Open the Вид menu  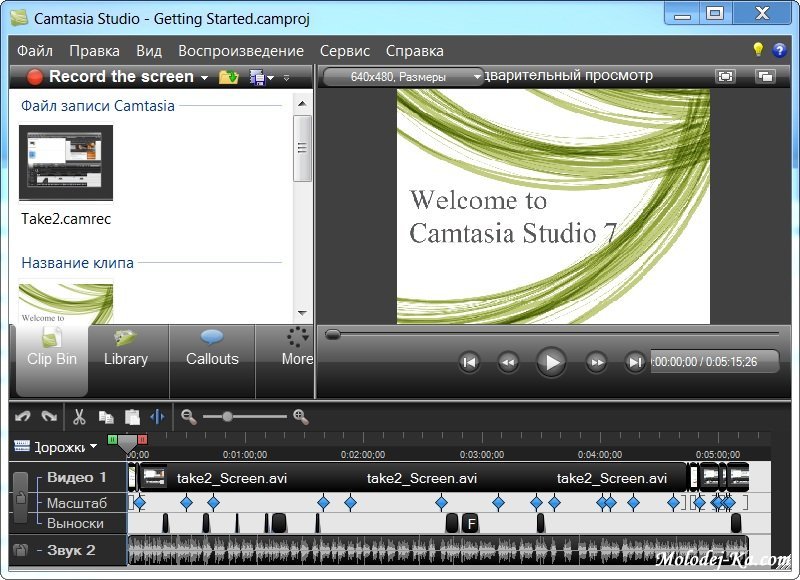click(149, 51)
